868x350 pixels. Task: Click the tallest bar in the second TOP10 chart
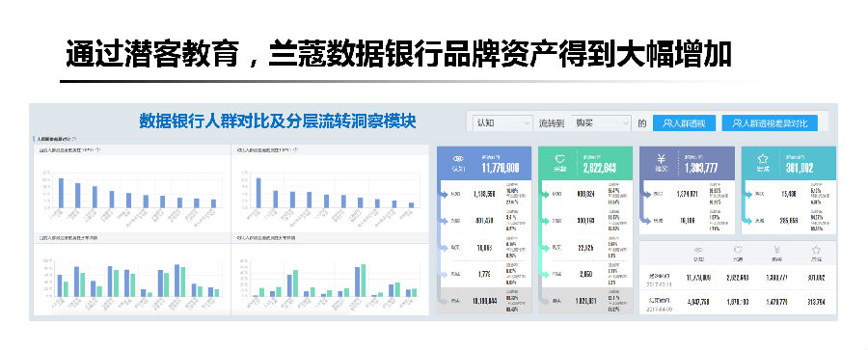(x=258, y=193)
